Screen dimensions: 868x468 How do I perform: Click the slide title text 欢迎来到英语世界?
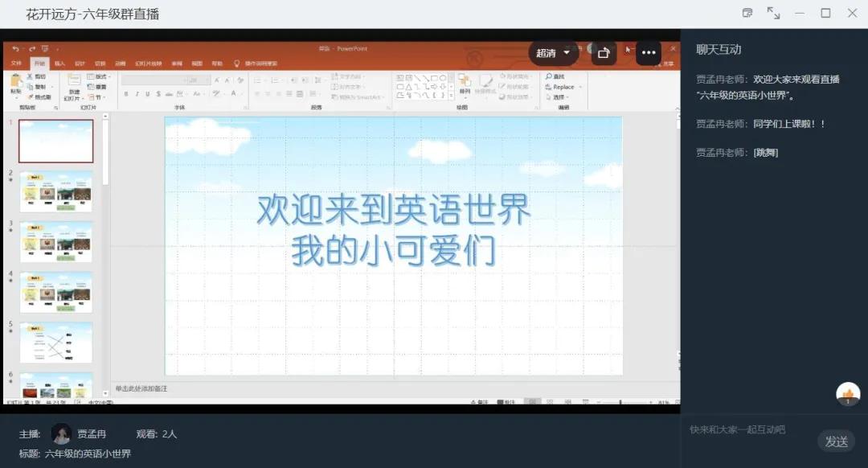394,209
